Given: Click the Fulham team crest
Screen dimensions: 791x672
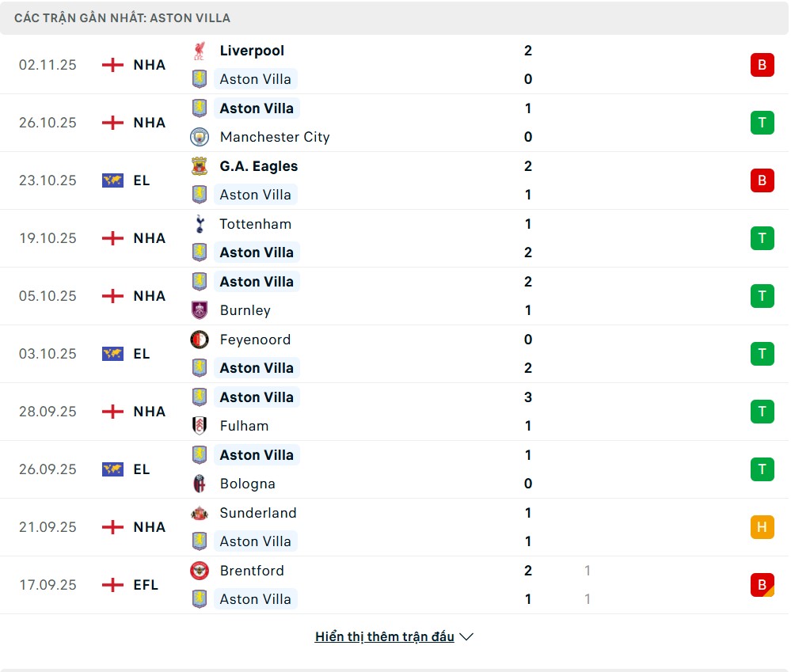Looking at the screenshot, I should pos(199,426).
